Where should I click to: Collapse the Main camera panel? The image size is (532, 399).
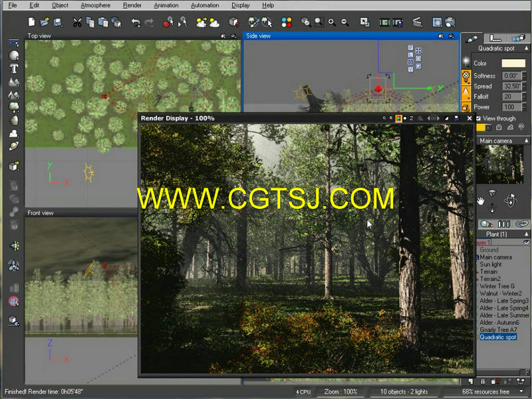click(x=526, y=140)
